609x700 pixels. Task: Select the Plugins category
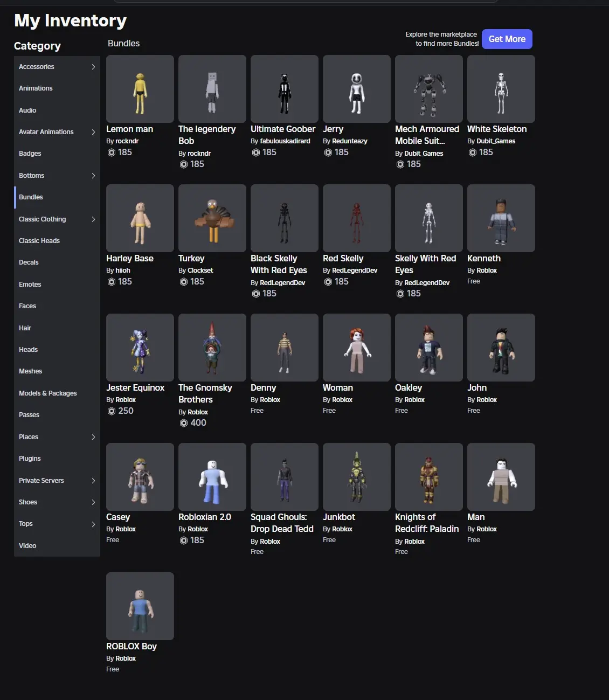[57, 459]
